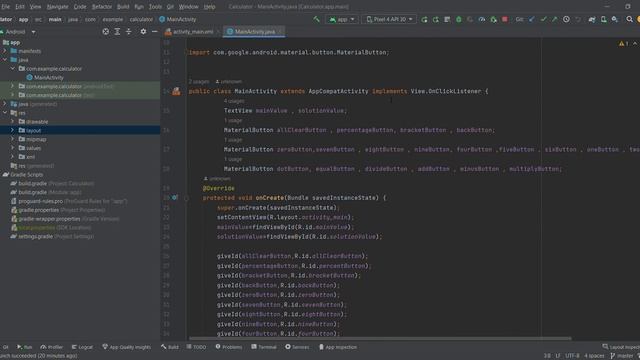Screen dimensions: 640x360
Task: Open the Problems tool window
Action: [229, 347]
